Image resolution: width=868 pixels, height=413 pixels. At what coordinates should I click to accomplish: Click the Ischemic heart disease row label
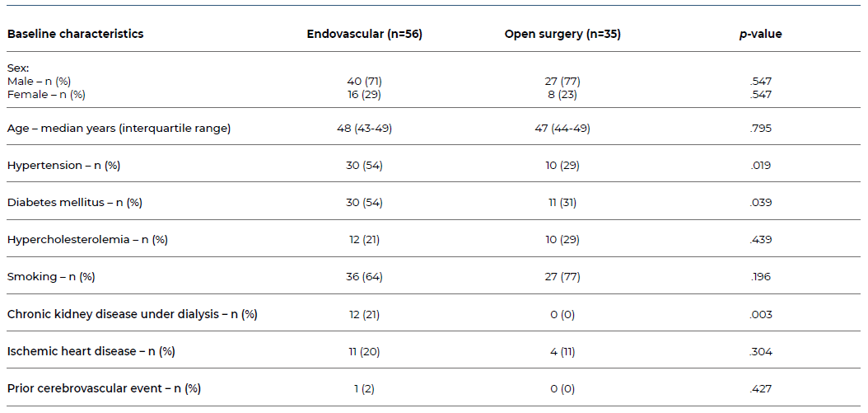pos(91,351)
